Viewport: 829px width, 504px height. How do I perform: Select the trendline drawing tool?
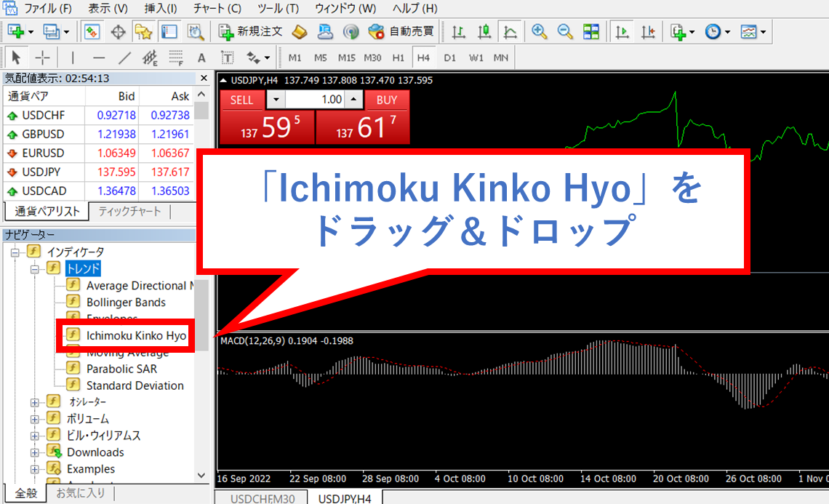[x=124, y=57]
